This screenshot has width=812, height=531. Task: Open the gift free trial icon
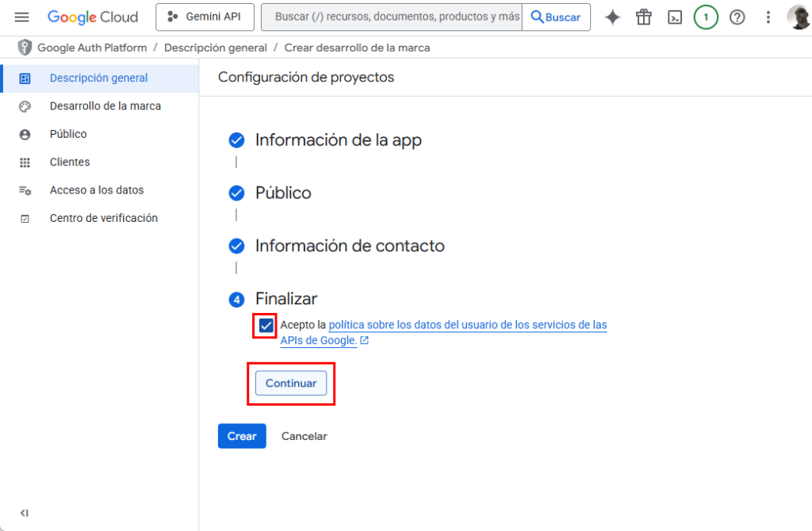tap(643, 17)
